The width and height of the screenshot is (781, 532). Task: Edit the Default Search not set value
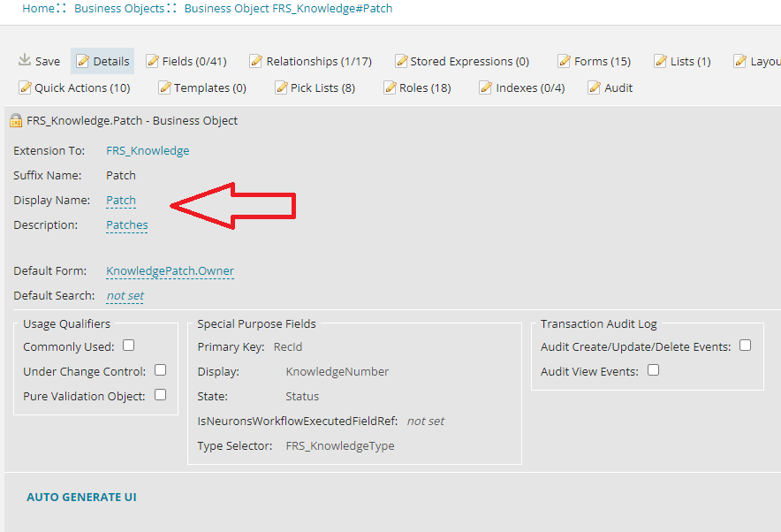[x=124, y=296]
